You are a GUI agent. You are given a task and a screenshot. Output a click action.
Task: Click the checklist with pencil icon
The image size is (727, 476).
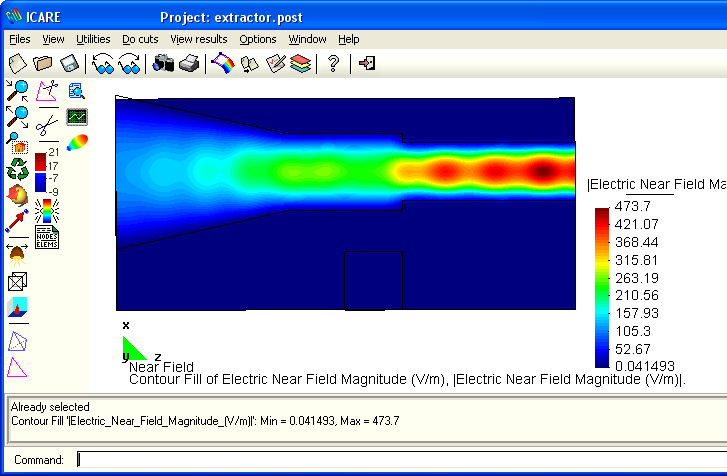pos(275,63)
